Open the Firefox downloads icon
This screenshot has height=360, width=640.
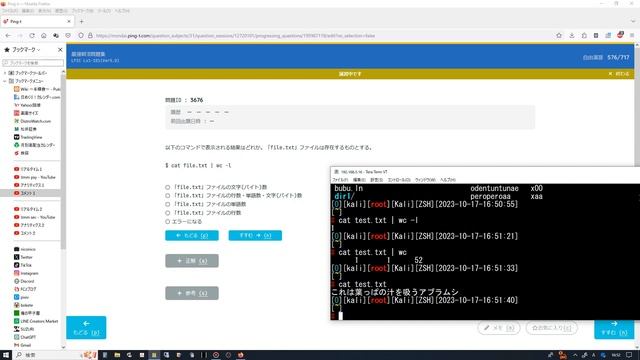(571, 36)
